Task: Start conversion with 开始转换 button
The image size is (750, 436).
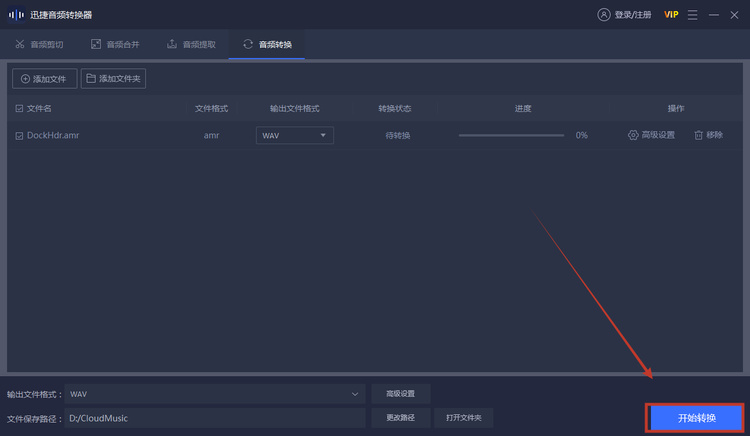Action: (x=696, y=418)
